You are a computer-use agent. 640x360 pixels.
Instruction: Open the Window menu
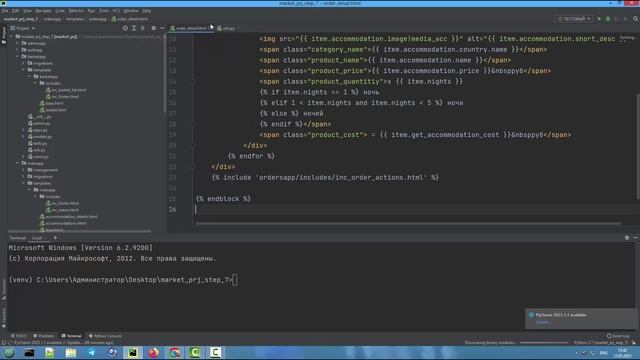pyautogui.click(x=131, y=11)
